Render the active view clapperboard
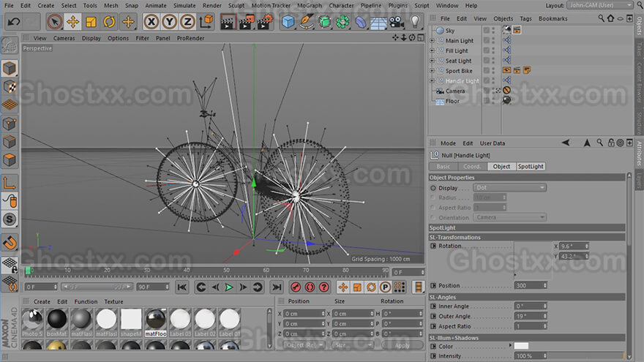The height and width of the screenshot is (362, 644). tap(227, 21)
